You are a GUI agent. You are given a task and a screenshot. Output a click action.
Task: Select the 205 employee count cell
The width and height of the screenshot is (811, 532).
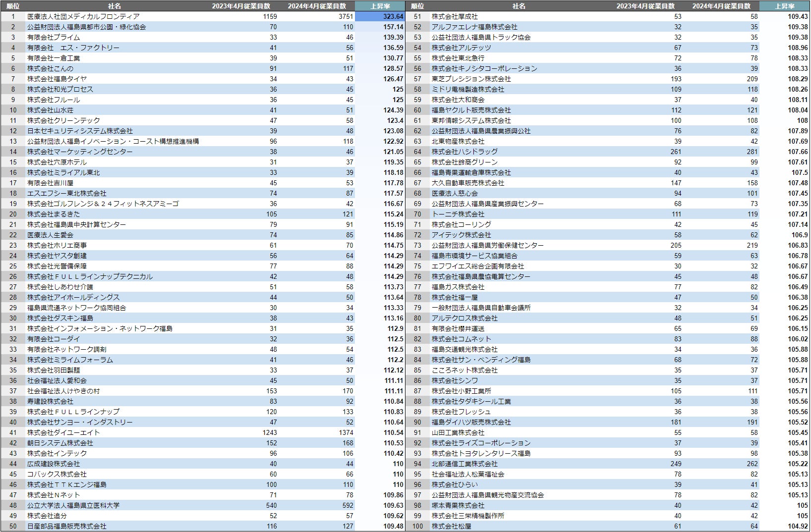point(676,245)
